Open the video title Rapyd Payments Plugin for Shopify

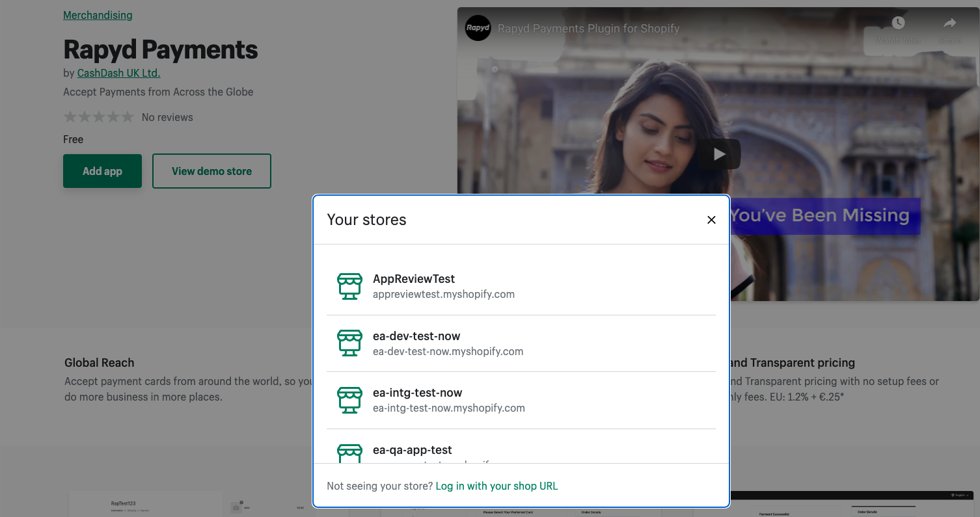coord(588,29)
